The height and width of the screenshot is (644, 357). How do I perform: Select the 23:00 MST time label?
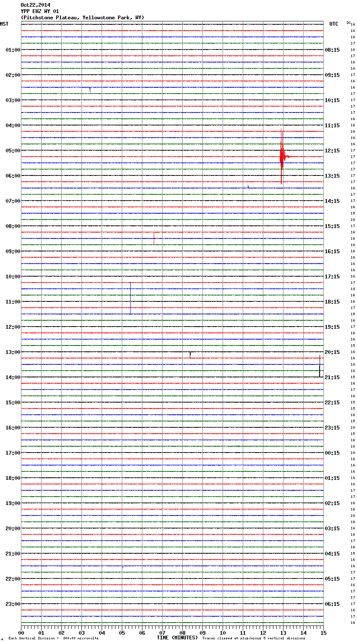tap(13, 604)
